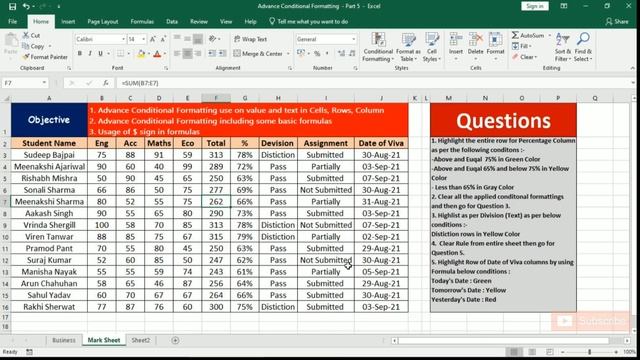Click the red Font Color A swatch
This screenshot has width=640, height=360.
157,53
